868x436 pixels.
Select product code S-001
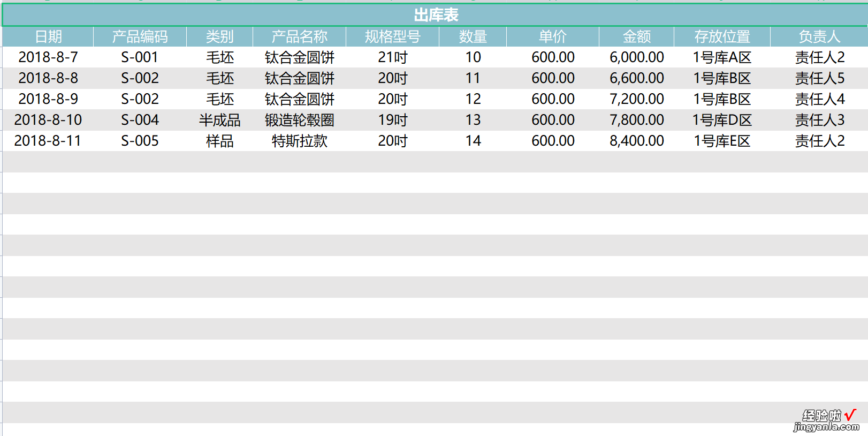click(x=140, y=57)
